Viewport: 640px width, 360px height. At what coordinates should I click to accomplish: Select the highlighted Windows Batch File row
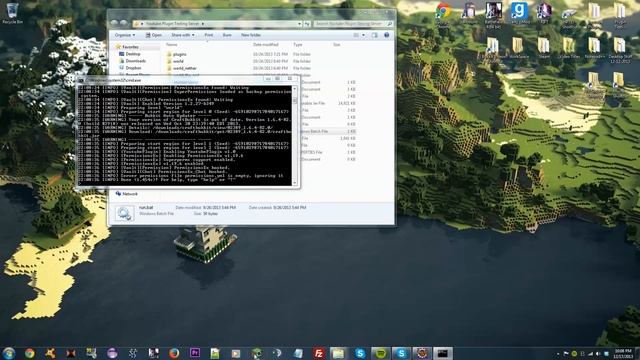click(x=329, y=131)
